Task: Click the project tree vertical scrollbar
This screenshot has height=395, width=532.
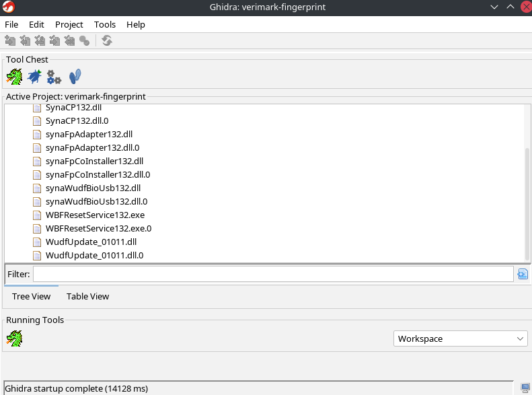Action: click(x=527, y=204)
